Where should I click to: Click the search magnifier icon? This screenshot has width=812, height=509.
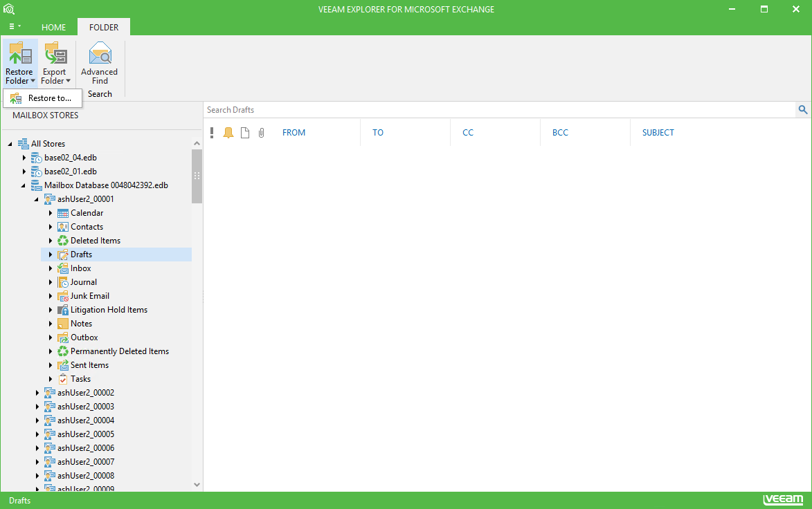pyautogui.click(x=803, y=110)
